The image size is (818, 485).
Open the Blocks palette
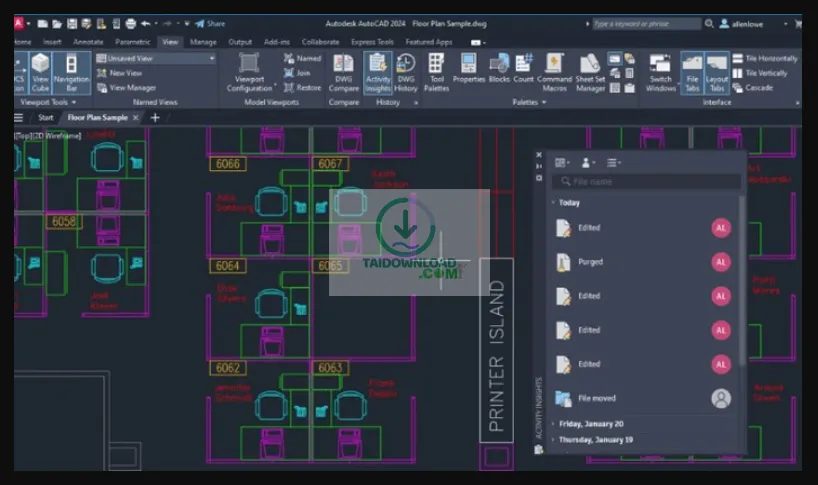tap(499, 68)
